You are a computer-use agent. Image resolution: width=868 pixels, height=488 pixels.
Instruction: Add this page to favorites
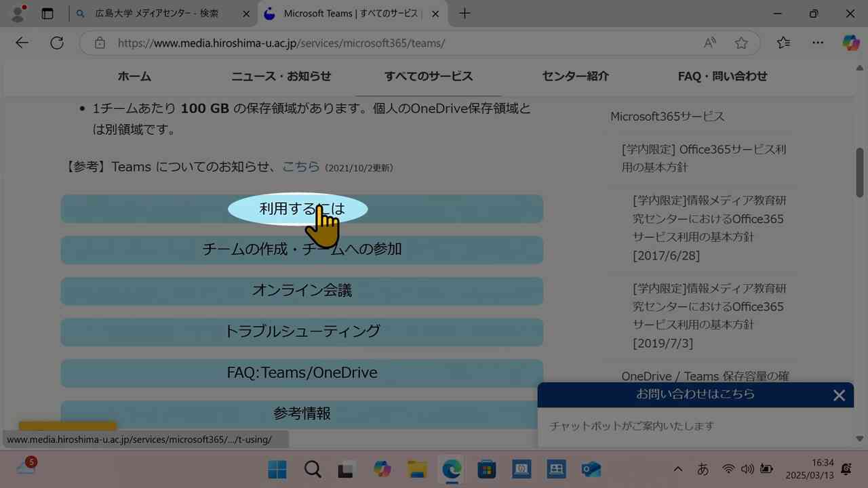tap(741, 43)
